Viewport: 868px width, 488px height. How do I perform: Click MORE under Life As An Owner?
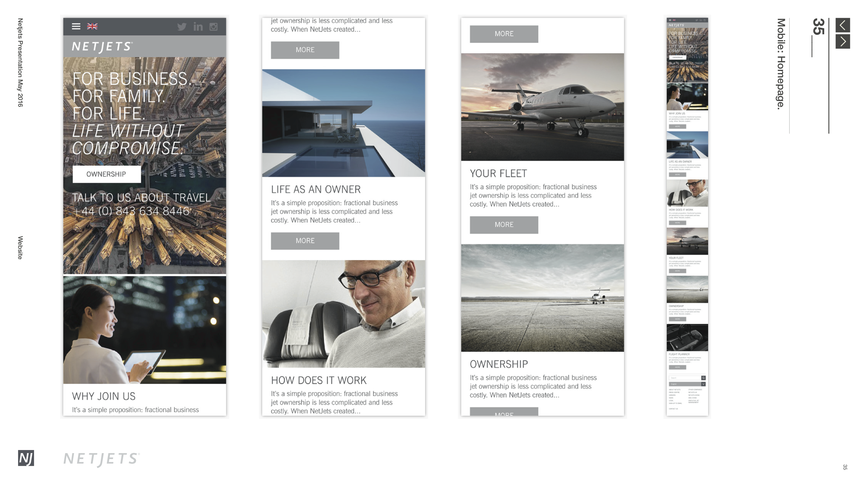point(305,241)
